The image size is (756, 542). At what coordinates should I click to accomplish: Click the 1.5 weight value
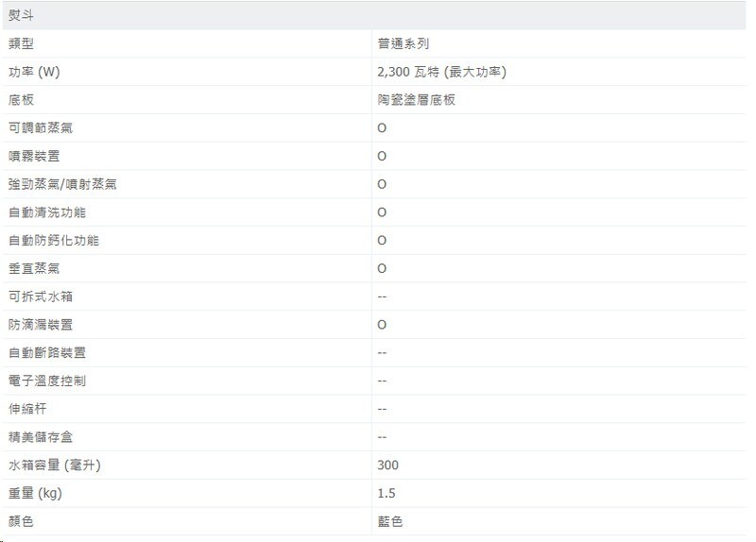[x=386, y=493]
